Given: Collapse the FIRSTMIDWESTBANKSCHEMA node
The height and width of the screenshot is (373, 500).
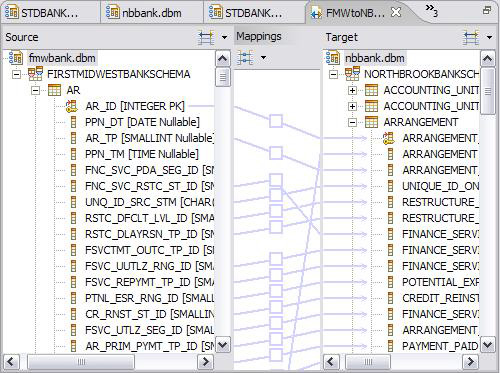Looking at the screenshot, I should (16, 74).
